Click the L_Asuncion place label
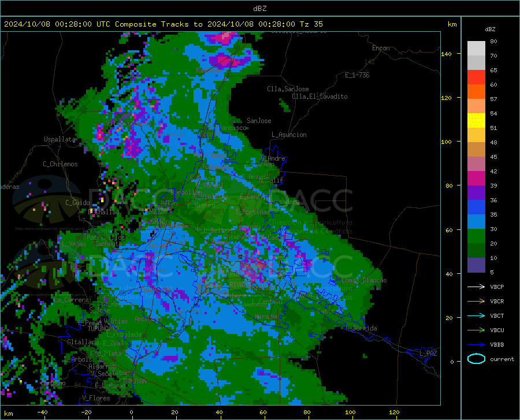Image resolution: width=520 pixels, height=420 pixels. click(289, 135)
